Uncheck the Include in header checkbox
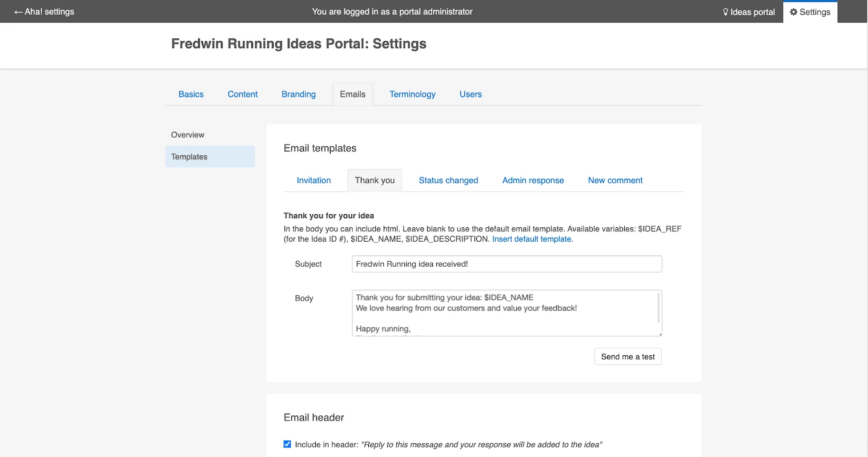 point(287,444)
